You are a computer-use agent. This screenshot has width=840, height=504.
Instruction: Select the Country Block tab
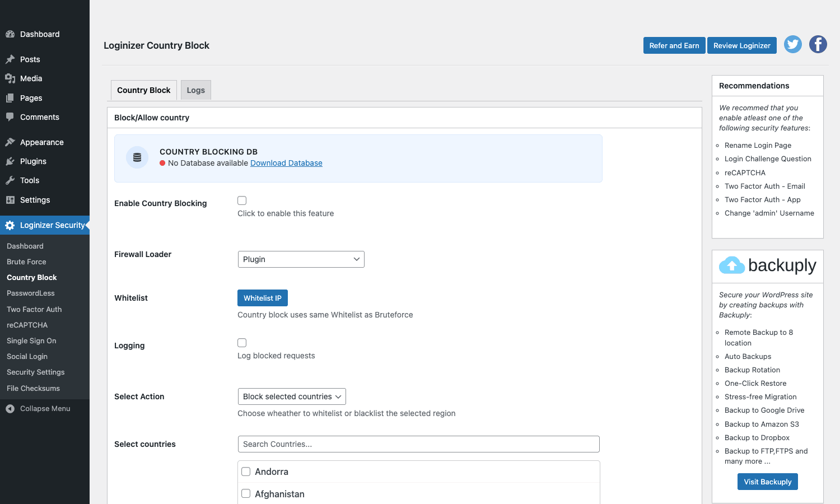[144, 90]
